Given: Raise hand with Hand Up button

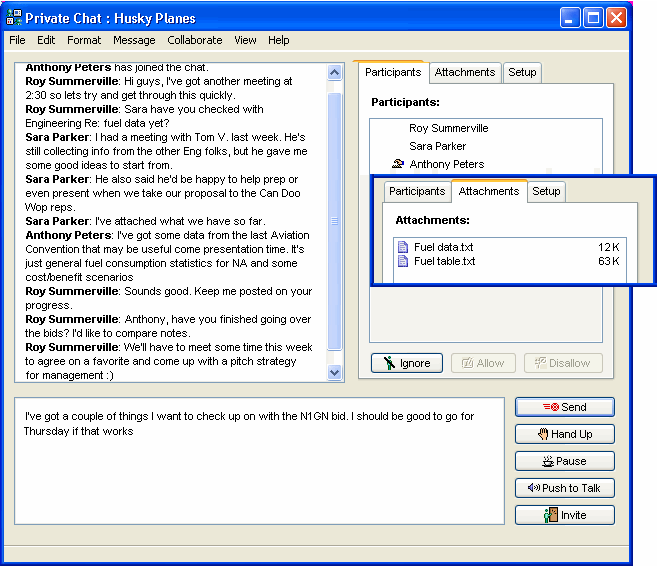Looking at the screenshot, I should (x=564, y=434).
